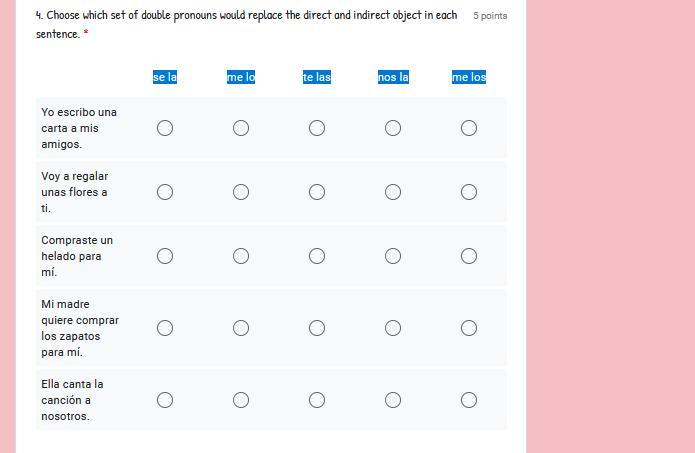Select 'me lo' for 'Compraste un helado para mí'
Viewport: 695px width, 453px height.
(x=241, y=256)
